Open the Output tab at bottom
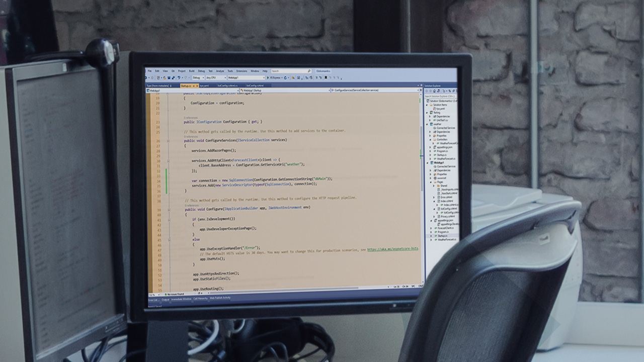Image resolution: width=644 pixels, height=362 pixels. tap(165, 299)
